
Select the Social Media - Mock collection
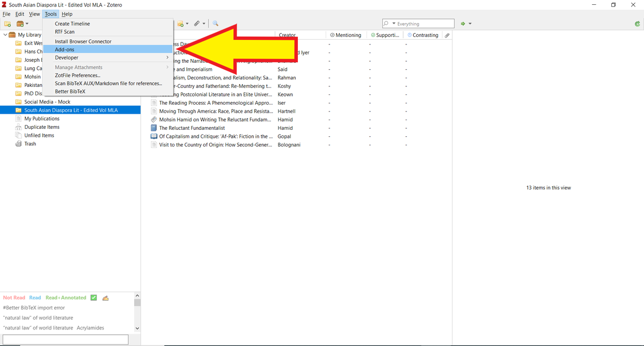pos(47,102)
